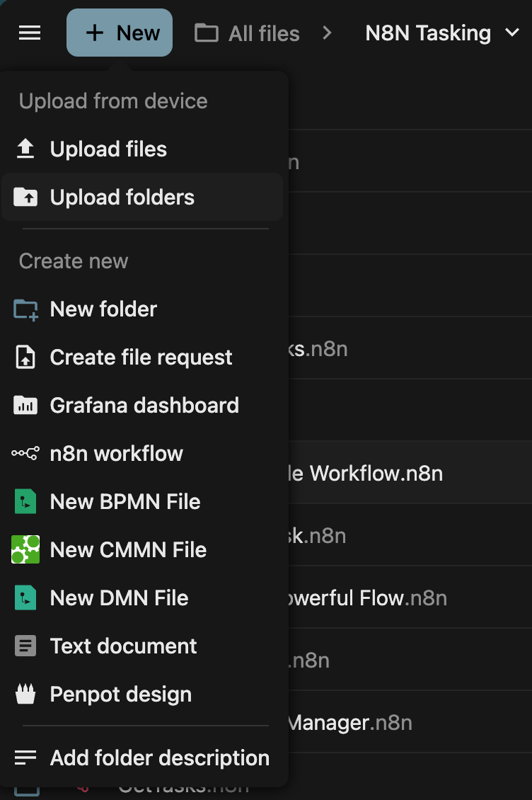This screenshot has width=532, height=800.
Task: Select New BPMN File
Action: coord(142,501)
